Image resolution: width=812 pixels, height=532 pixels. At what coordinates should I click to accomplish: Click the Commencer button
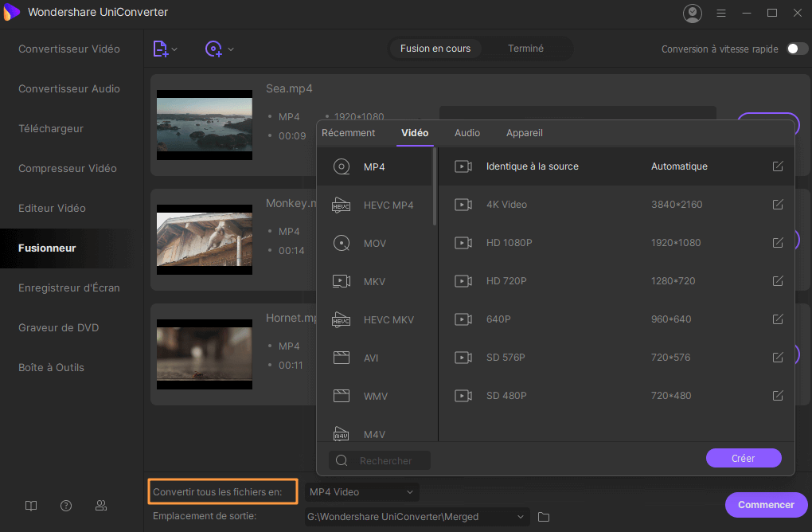765,504
